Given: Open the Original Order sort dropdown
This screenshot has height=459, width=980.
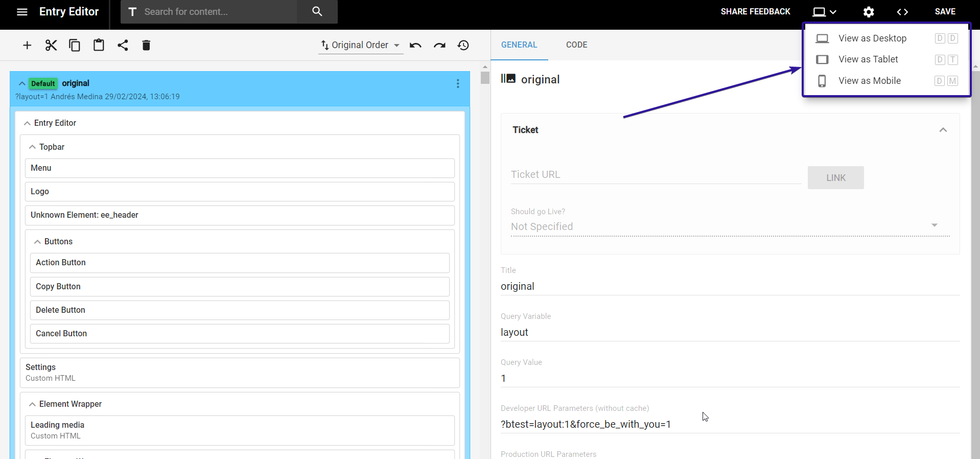Looking at the screenshot, I should tap(360, 45).
